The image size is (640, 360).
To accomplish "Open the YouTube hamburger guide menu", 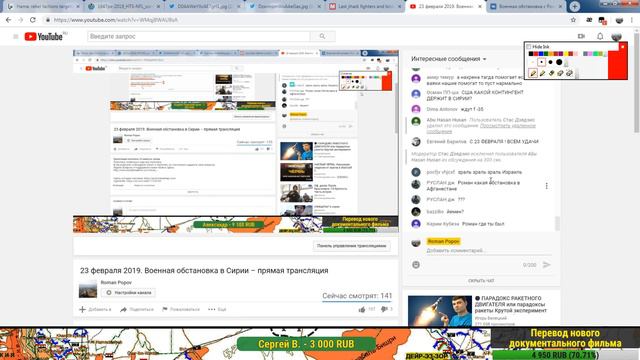I will click(x=16, y=36).
